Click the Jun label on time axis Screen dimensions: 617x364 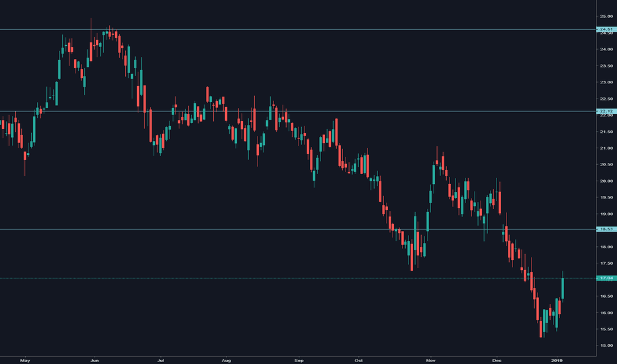[94, 360]
